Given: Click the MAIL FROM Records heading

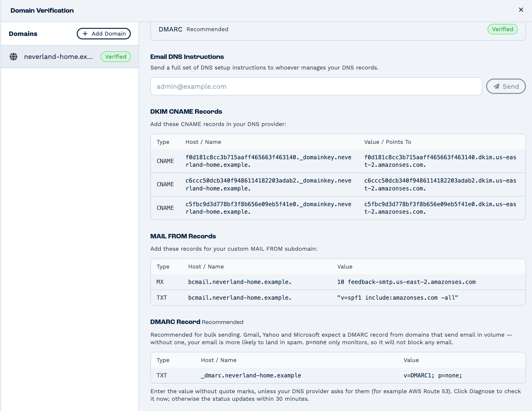Looking at the screenshot, I should (183, 236).
